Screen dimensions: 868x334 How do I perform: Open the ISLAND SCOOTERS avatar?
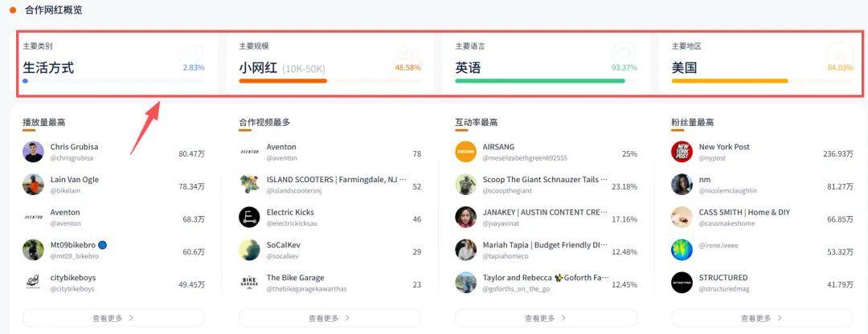click(250, 184)
